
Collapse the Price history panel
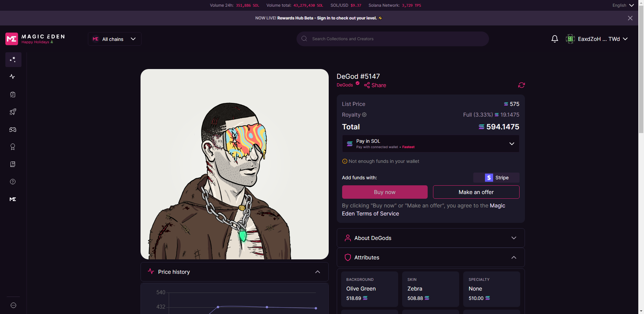click(234, 272)
